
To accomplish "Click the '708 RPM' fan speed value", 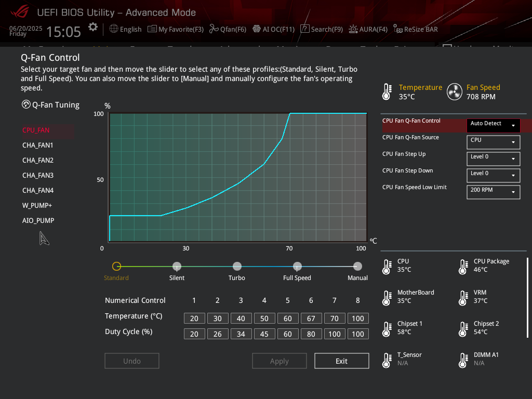I will (481, 97).
